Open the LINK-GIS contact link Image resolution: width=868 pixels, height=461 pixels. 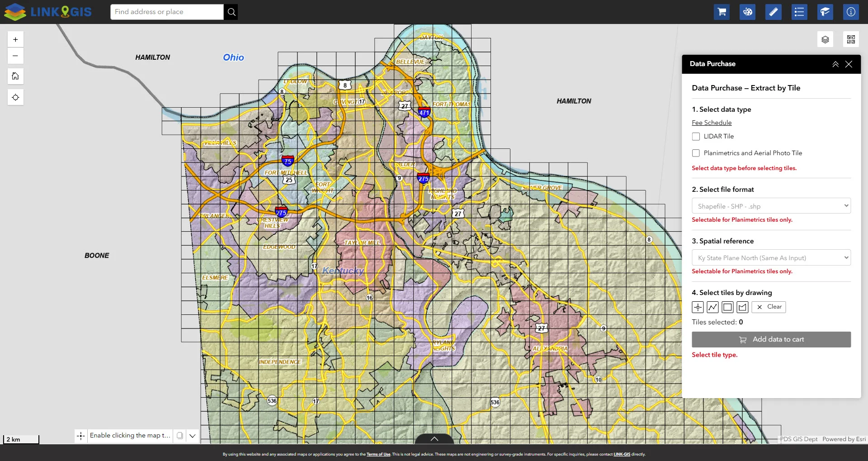[622, 454]
